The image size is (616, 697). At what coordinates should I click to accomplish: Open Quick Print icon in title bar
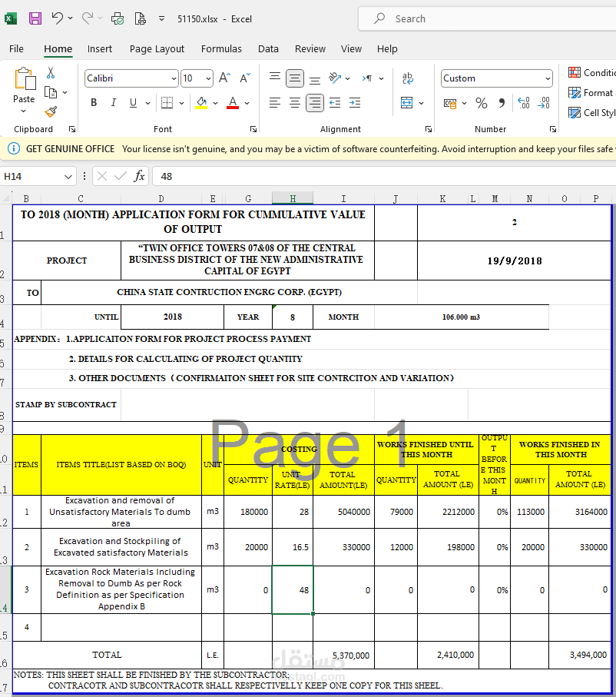pyautogui.click(x=118, y=18)
